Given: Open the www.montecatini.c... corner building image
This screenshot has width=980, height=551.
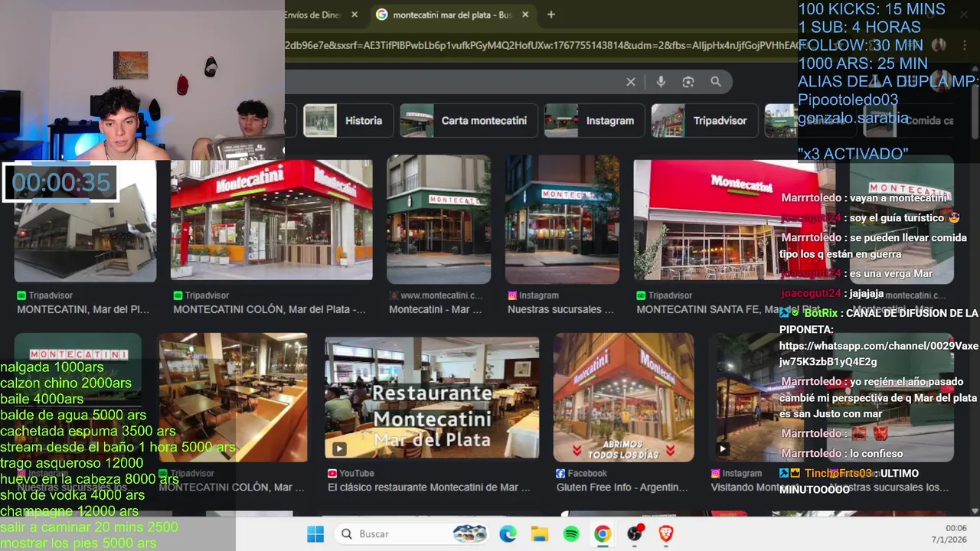Looking at the screenshot, I should click(439, 220).
